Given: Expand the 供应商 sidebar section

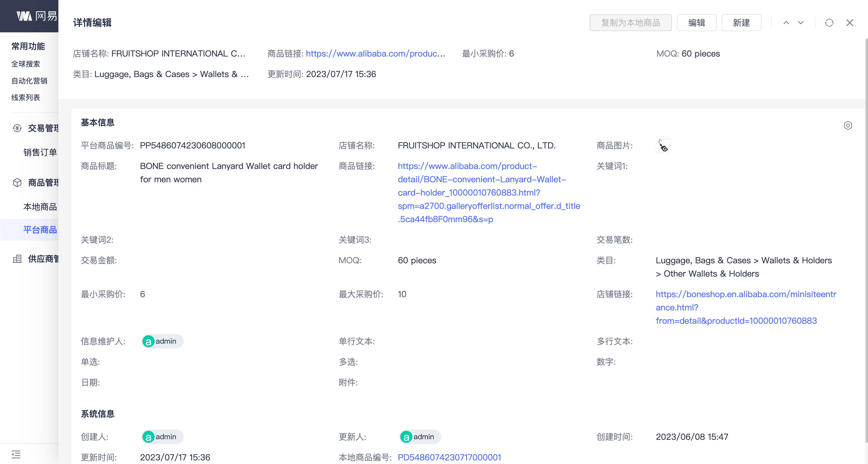Looking at the screenshot, I should pyautogui.click(x=43, y=259).
